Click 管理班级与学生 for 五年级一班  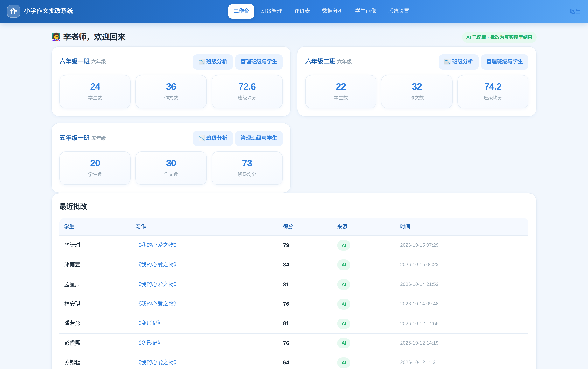[x=259, y=138]
